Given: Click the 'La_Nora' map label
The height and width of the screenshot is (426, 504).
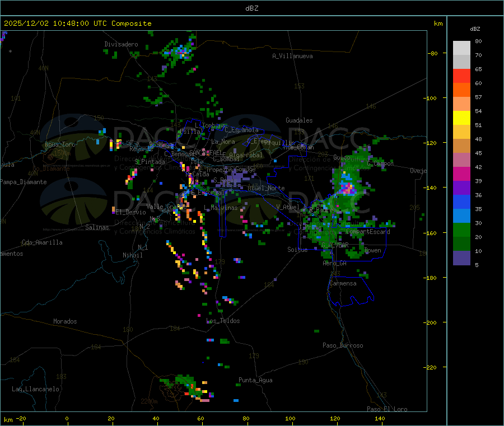Looking at the screenshot, I should pyautogui.click(x=223, y=142).
